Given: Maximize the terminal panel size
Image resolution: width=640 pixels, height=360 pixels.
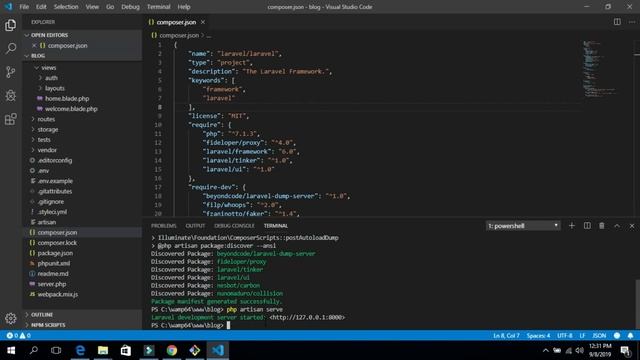Looking at the screenshot, I should [x=617, y=226].
